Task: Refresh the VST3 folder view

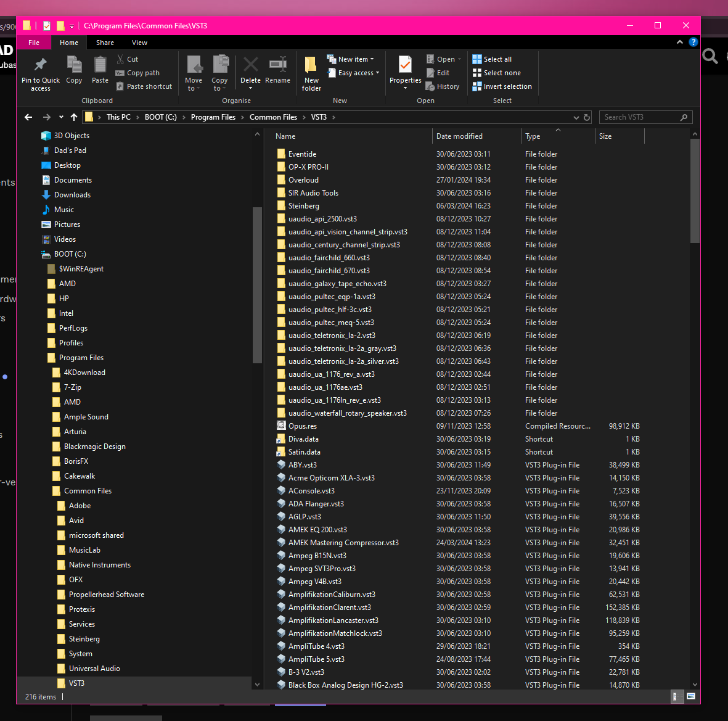Action: tap(587, 118)
